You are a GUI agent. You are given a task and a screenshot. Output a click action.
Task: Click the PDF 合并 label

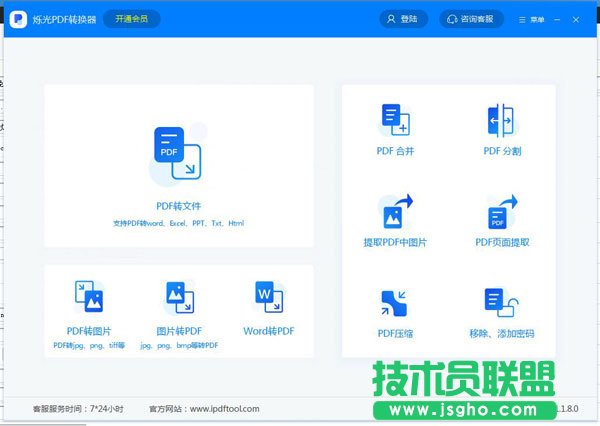[395, 151]
